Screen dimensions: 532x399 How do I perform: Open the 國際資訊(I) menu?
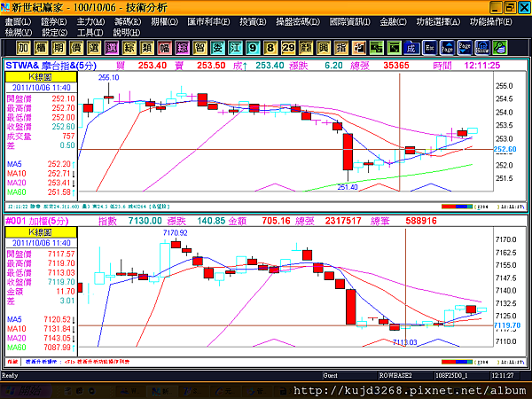point(350,22)
